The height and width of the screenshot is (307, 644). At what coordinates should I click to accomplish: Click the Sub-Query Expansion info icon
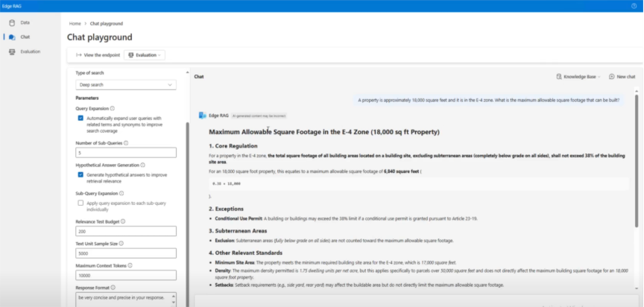pyautogui.click(x=121, y=192)
